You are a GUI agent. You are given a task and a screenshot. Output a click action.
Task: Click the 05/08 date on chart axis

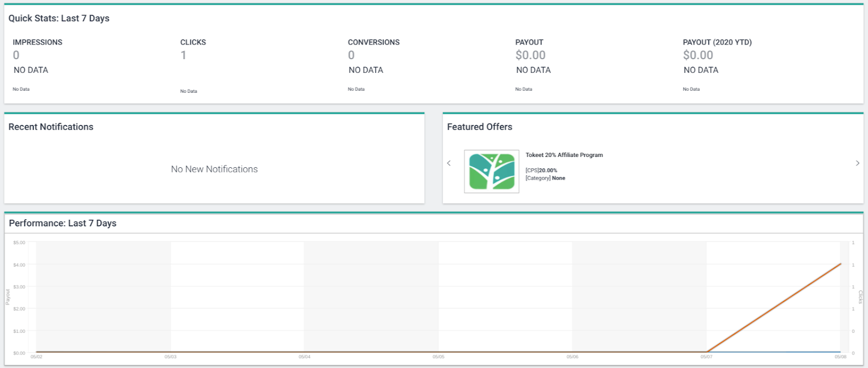(840, 357)
